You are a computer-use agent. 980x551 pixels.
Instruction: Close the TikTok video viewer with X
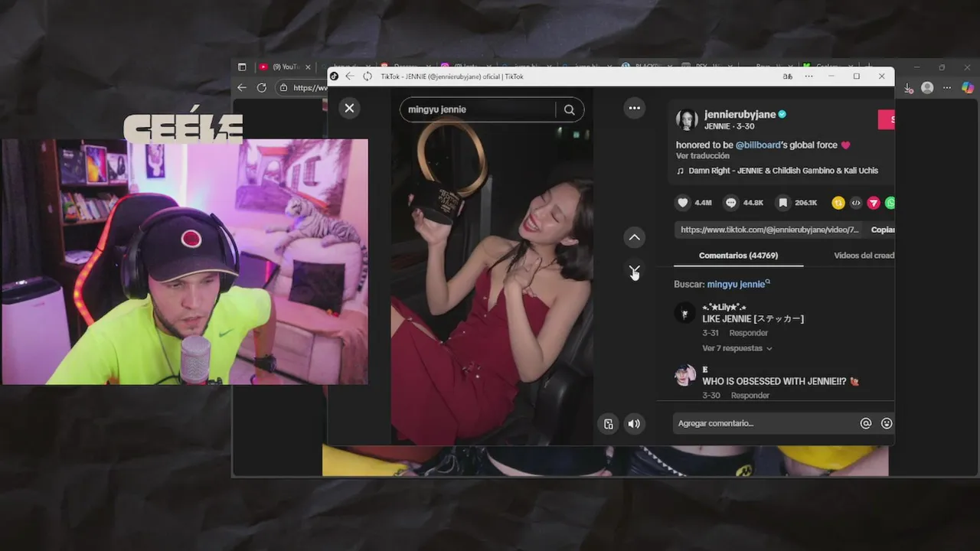[349, 108]
